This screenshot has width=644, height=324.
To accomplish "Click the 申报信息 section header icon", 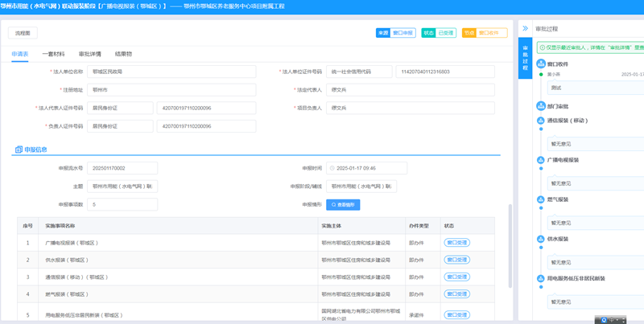I will [x=19, y=150].
